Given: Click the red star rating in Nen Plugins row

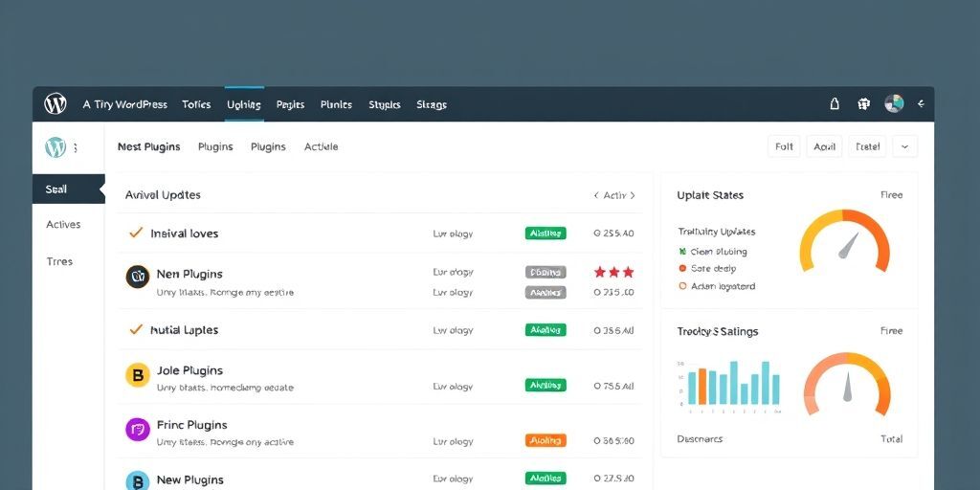Looking at the screenshot, I should (x=613, y=272).
